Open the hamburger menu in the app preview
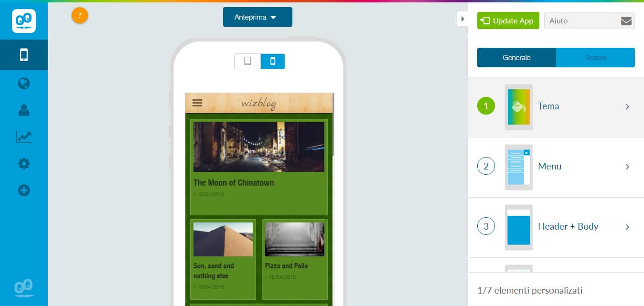The width and height of the screenshot is (644, 306). (x=197, y=103)
